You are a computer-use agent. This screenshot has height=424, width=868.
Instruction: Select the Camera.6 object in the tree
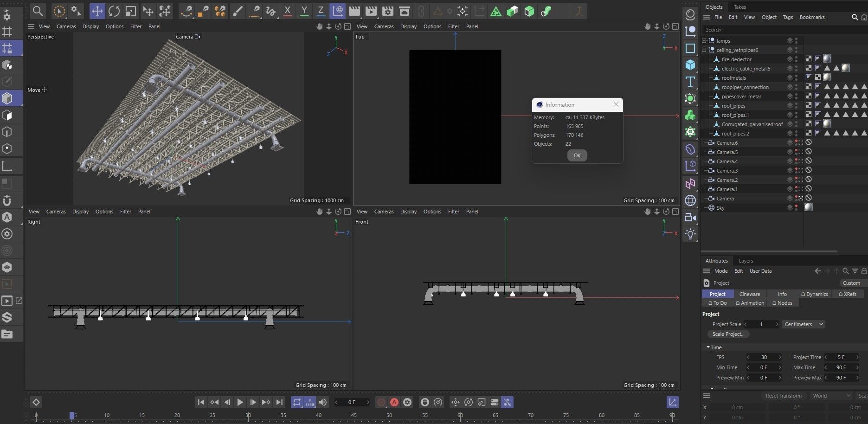727,143
